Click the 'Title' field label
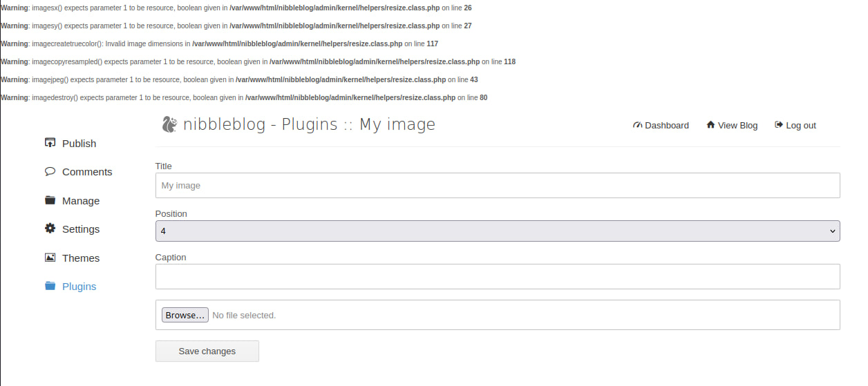The image size is (868, 386). tap(164, 166)
